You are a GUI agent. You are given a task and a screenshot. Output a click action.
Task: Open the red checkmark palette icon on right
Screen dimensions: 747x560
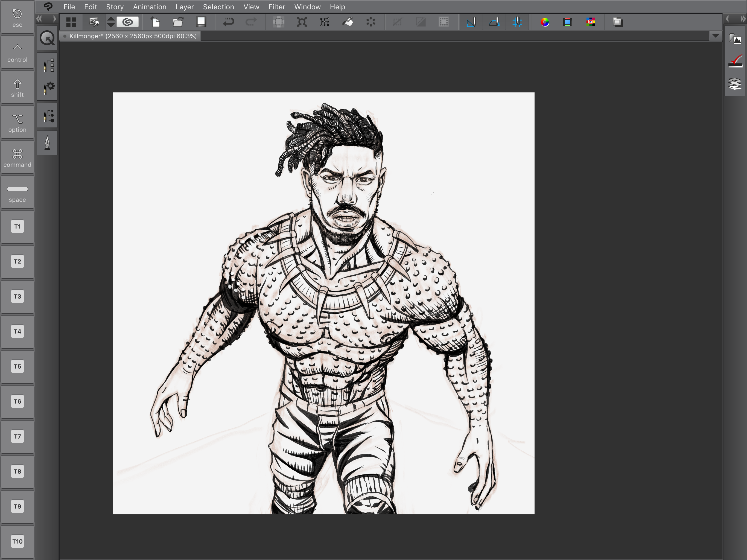click(x=735, y=61)
